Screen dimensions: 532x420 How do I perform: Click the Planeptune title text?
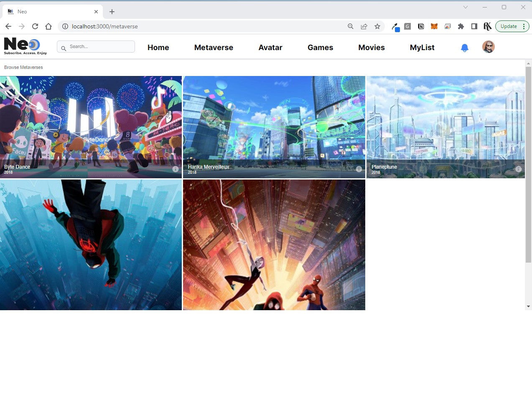[x=384, y=167]
